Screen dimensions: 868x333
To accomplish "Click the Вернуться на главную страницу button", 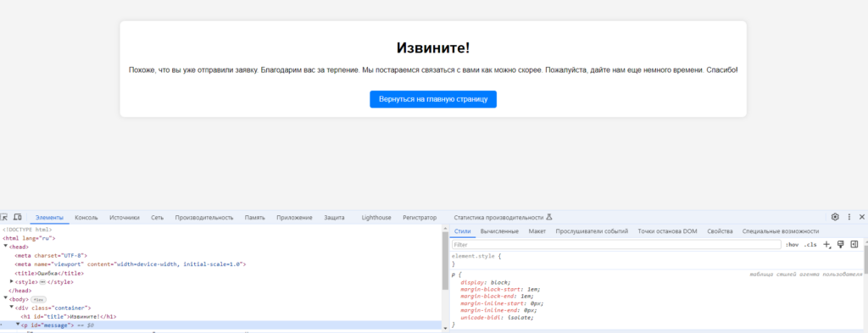I will [x=433, y=99].
